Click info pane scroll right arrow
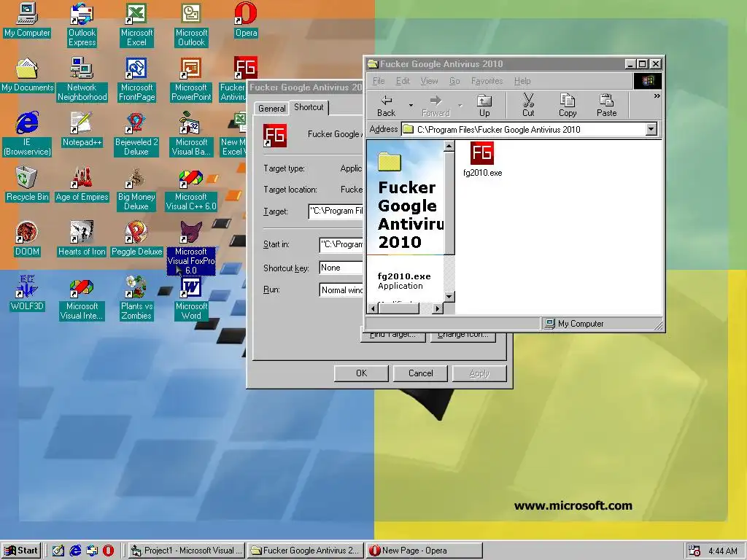The height and width of the screenshot is (560, 747). pos(438,308)
